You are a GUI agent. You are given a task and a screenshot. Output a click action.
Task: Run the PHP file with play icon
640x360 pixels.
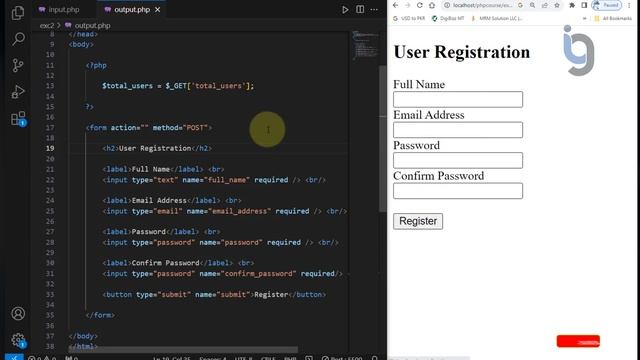(x=345, y=9)
